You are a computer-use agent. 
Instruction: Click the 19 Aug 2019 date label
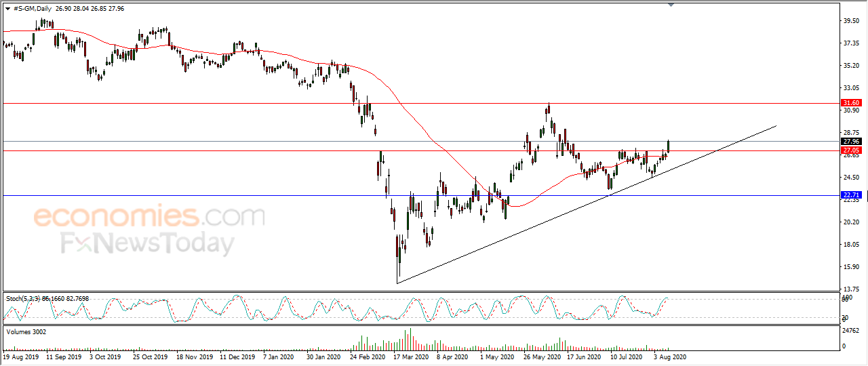[22, 355]
